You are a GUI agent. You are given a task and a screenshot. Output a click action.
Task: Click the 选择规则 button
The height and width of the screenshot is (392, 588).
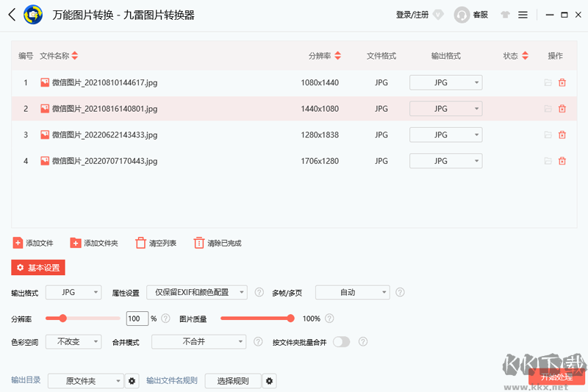(232, 381)
